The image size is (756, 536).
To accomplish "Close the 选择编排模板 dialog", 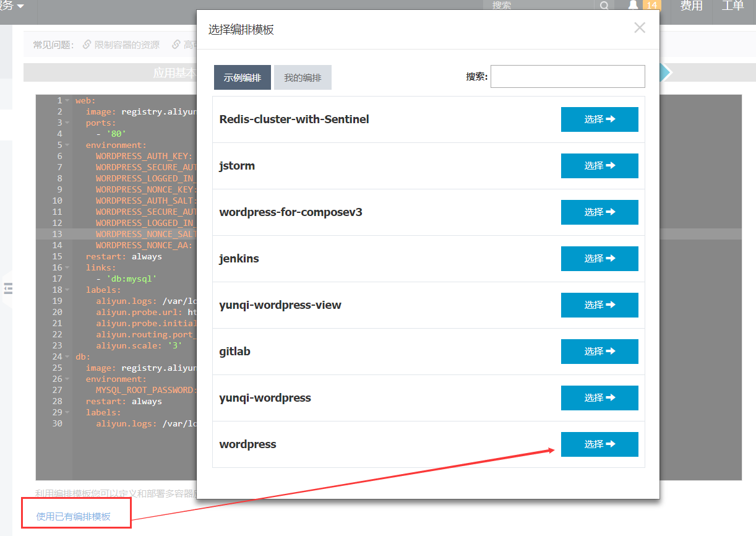I will 640,28.
